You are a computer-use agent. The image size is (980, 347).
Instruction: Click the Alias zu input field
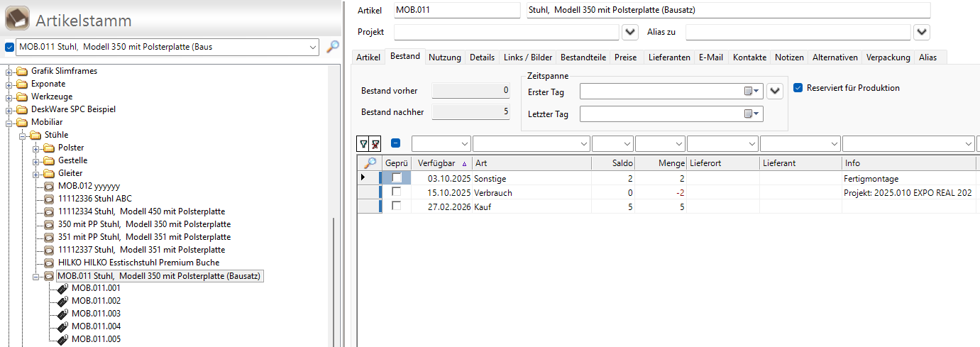point(797,33)
